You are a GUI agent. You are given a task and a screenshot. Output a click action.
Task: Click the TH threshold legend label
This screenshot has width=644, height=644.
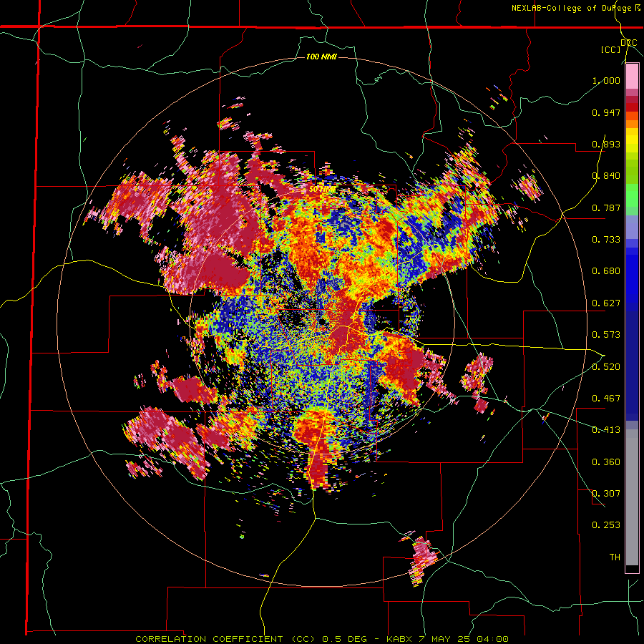[x=615, y=557]
